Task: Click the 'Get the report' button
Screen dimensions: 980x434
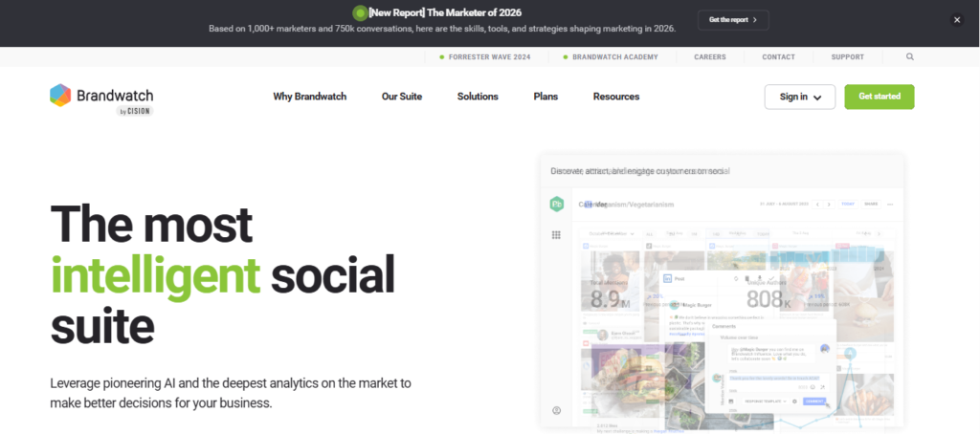Action: click(x=733, y=20)
